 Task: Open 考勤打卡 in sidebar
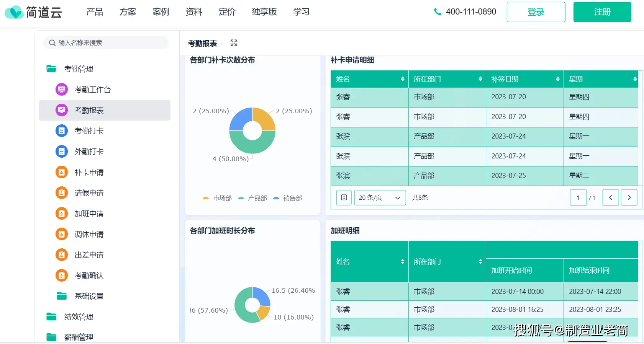pyautogui.click(x=105, y=131)
